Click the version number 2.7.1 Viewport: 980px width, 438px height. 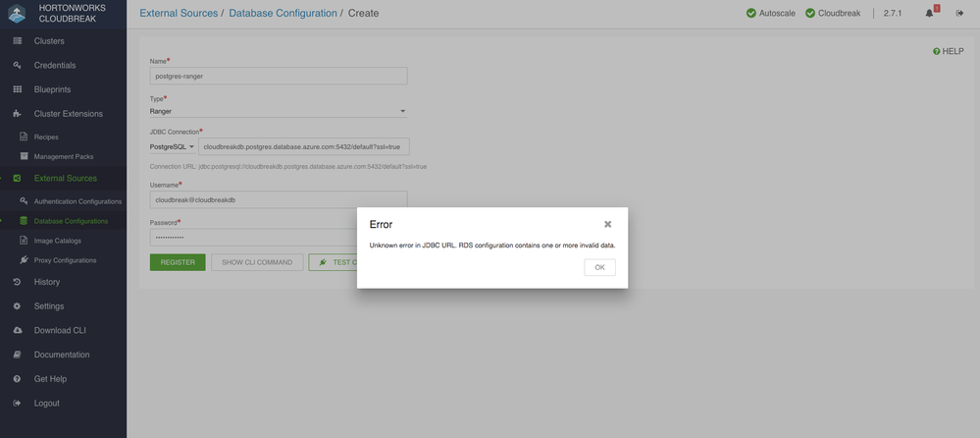pyautogui.click(x=893, y=13)
